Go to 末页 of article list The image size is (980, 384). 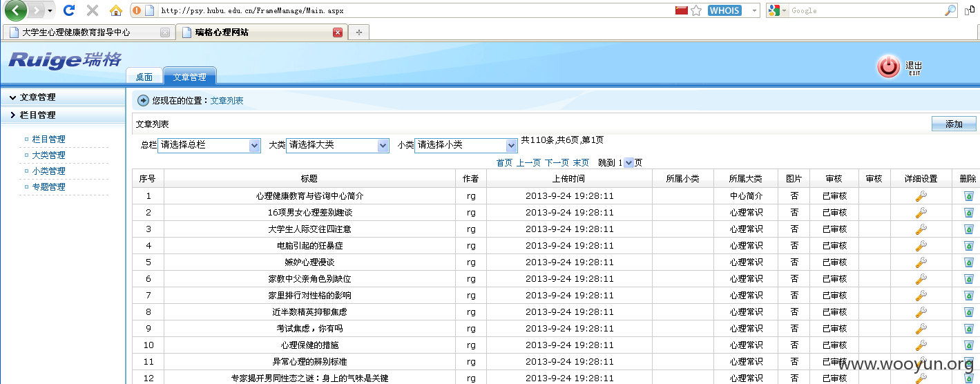coord(581,163)
